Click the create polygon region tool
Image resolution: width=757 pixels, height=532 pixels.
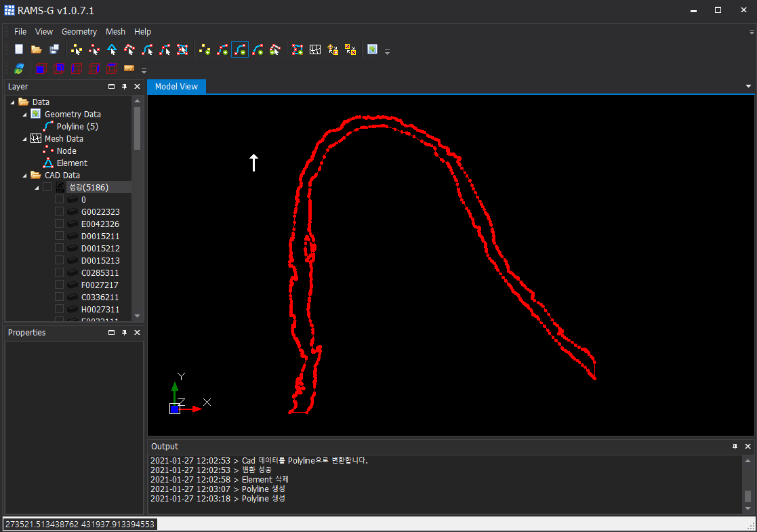click(298, 49)
